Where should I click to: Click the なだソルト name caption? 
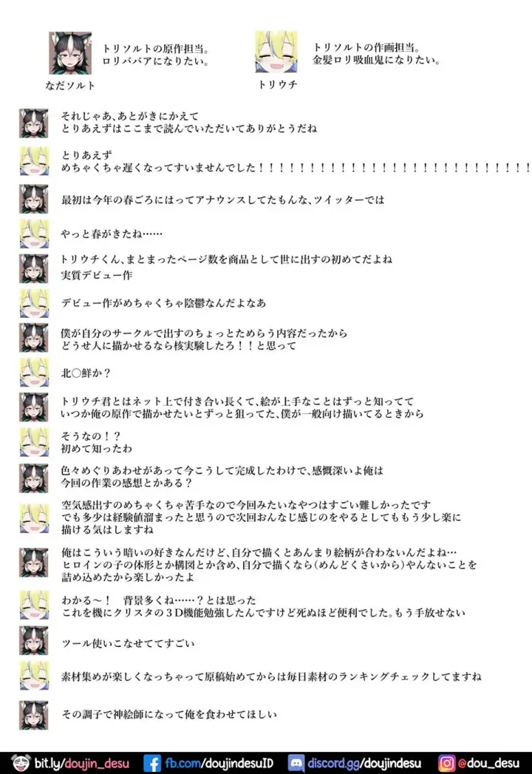[70, 86]
